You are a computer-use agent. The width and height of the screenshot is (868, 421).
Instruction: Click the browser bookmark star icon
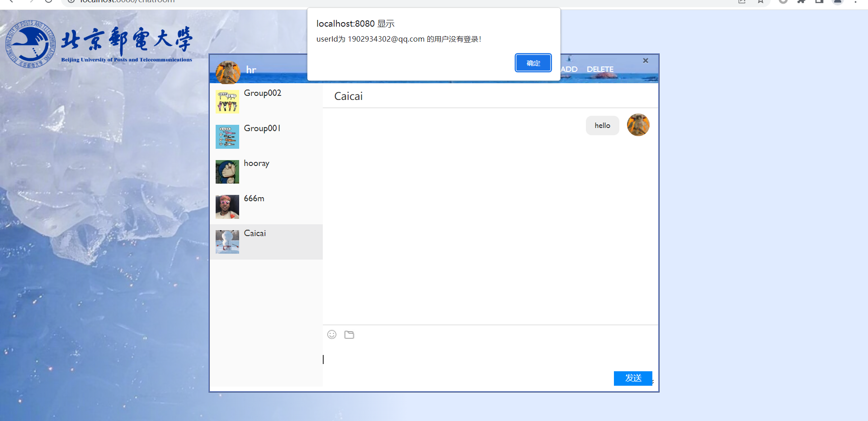760,1
